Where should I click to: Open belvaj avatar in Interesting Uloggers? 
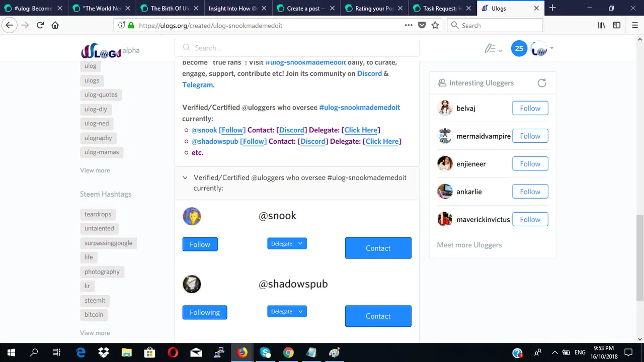445,108
